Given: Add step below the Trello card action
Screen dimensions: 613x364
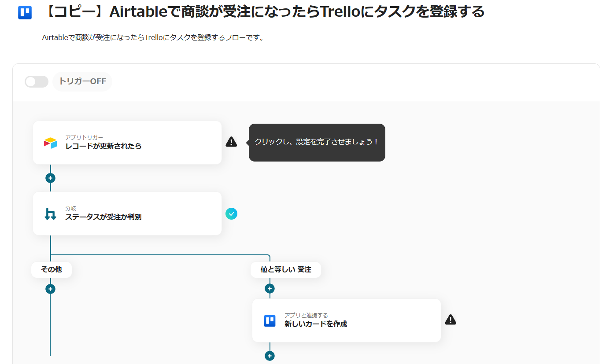Looking at the screenshot, I should (x=270, y=356).
